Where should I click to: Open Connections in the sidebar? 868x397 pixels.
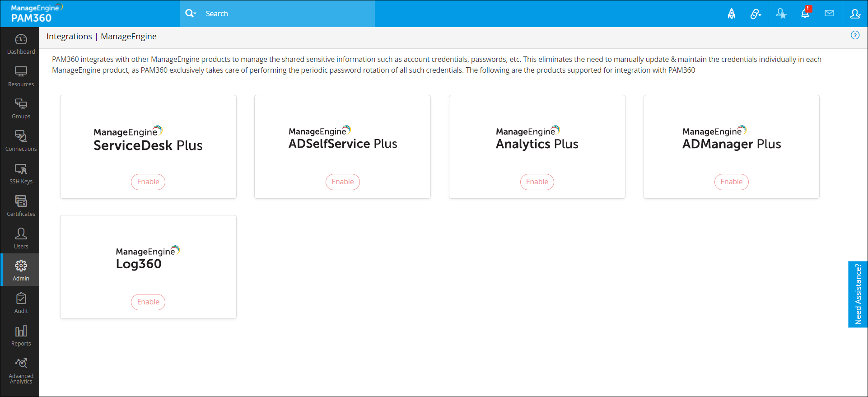coord(21,141)
